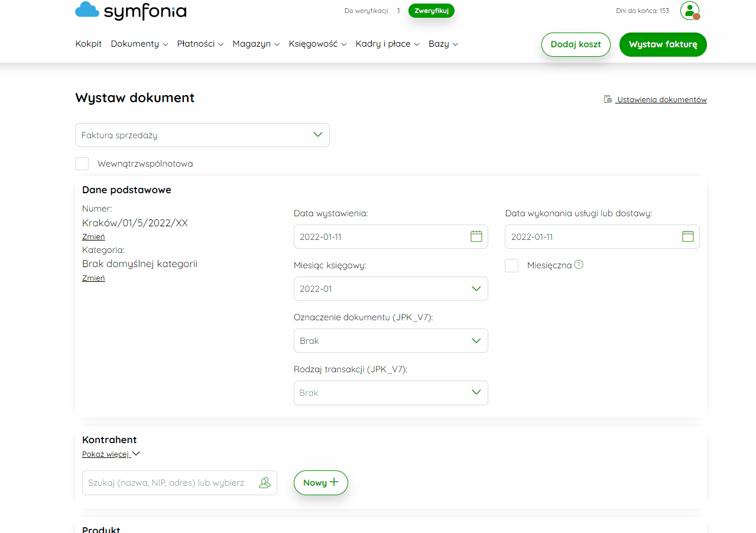Image resolution: width=756 pixels, height=533 pixels.
Task: Click Zmień under the document number
Action: (93, 236)
